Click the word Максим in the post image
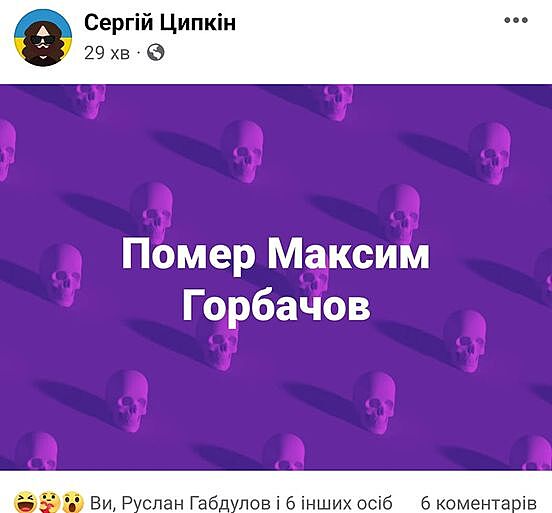 click(349, 254)
